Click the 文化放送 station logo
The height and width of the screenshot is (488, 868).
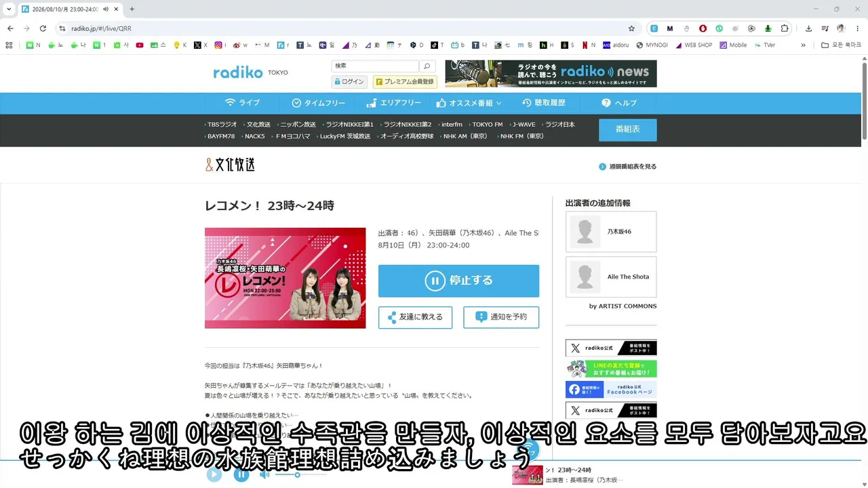pyautogui.click(x=230, y=165)
